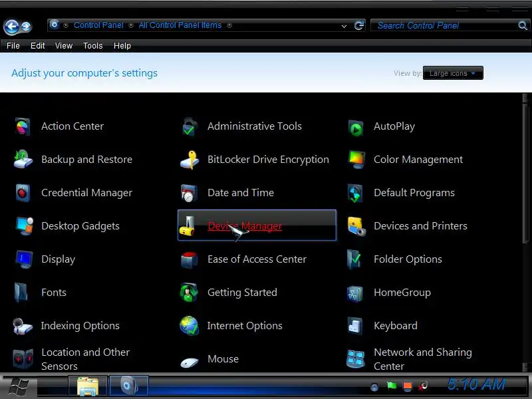Open Network and Sharing Center icon
Viewport: 532px width, 399px height.
pyautogui.click(x=356, y=359)
